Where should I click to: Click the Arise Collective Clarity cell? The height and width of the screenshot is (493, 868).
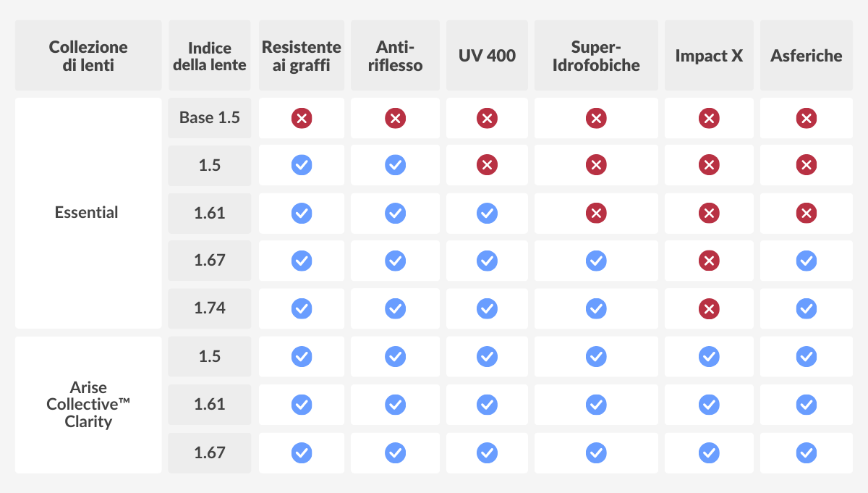(88, 405)
